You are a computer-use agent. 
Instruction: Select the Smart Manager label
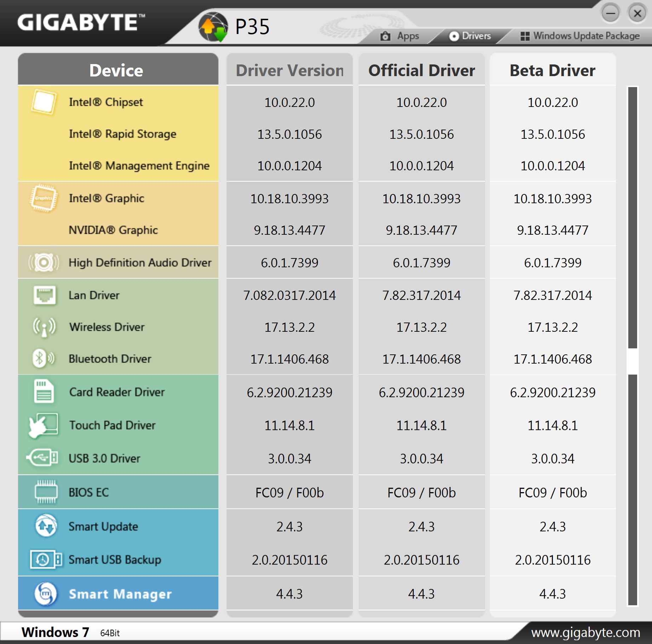(x=120, y=594)
